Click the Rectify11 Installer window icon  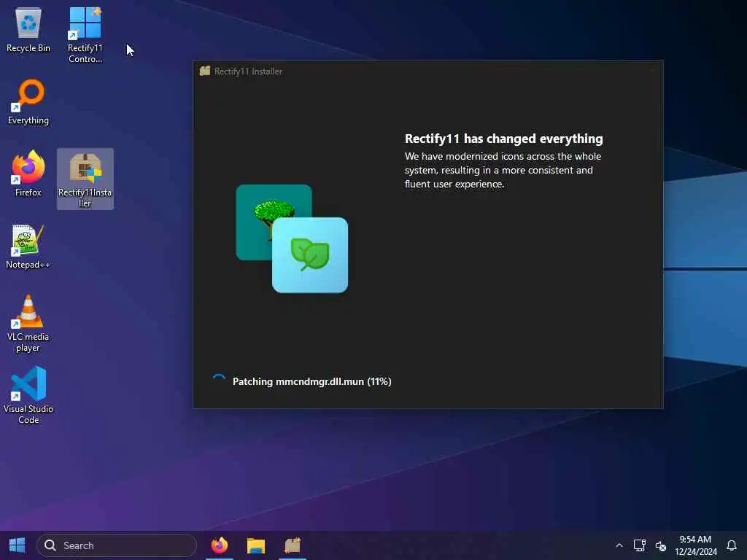pyautogui.click(x=205, y=71)
